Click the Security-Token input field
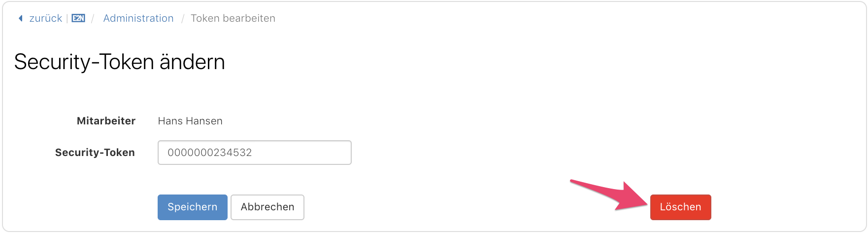The height and width of the screenshot is (234, 868). (x=255, y=153)
